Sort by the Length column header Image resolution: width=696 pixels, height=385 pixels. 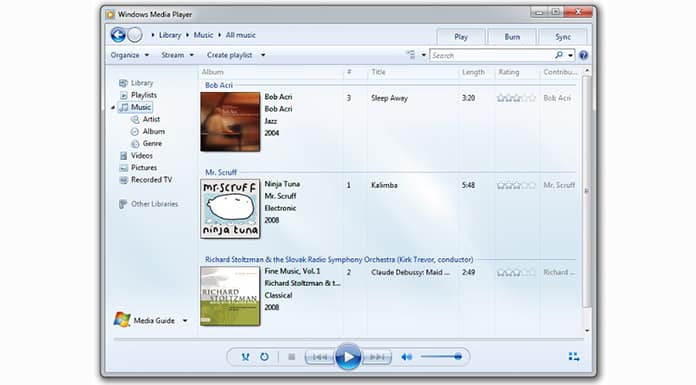473,72
